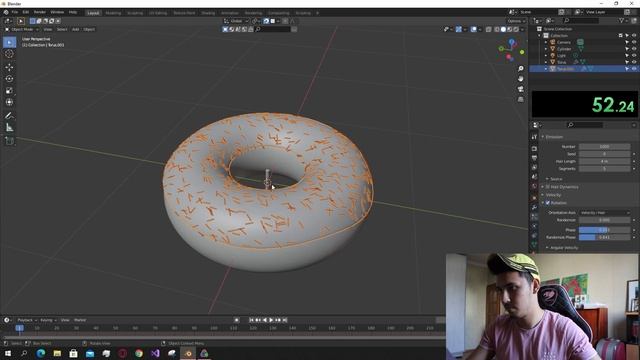Open the Modifier wrench properties tab

point(534,207)
